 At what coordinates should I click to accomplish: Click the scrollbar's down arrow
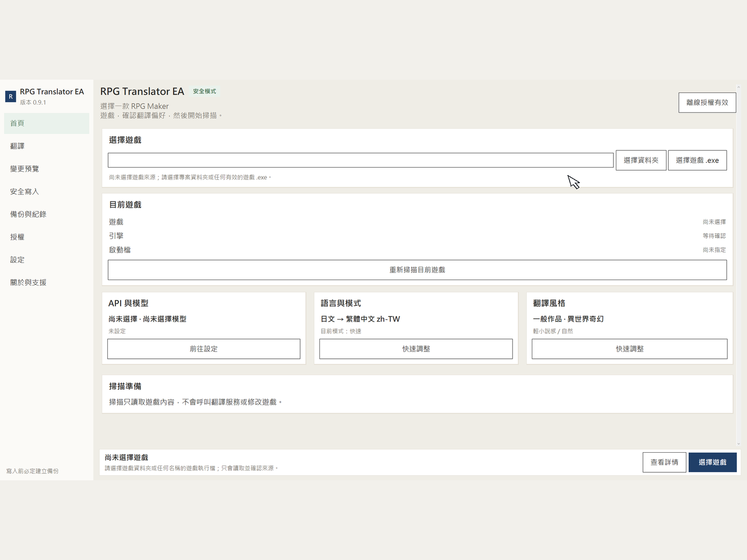pyautogui.click(x=739, y=444)
